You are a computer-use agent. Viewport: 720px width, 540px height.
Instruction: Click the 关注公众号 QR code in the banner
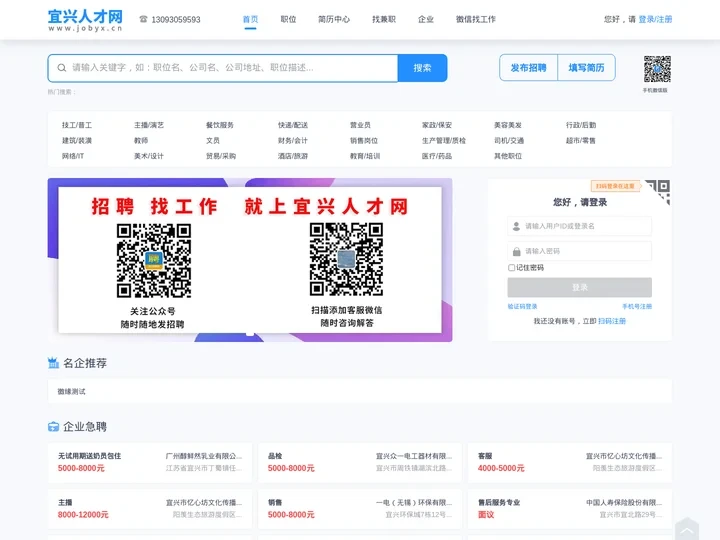pos(153,260)
